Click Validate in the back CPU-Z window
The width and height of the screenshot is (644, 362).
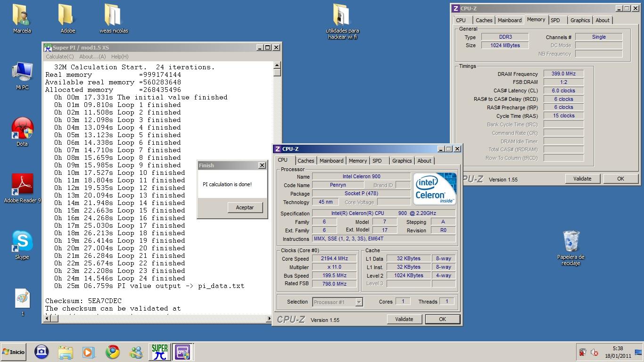coord(582,179)
